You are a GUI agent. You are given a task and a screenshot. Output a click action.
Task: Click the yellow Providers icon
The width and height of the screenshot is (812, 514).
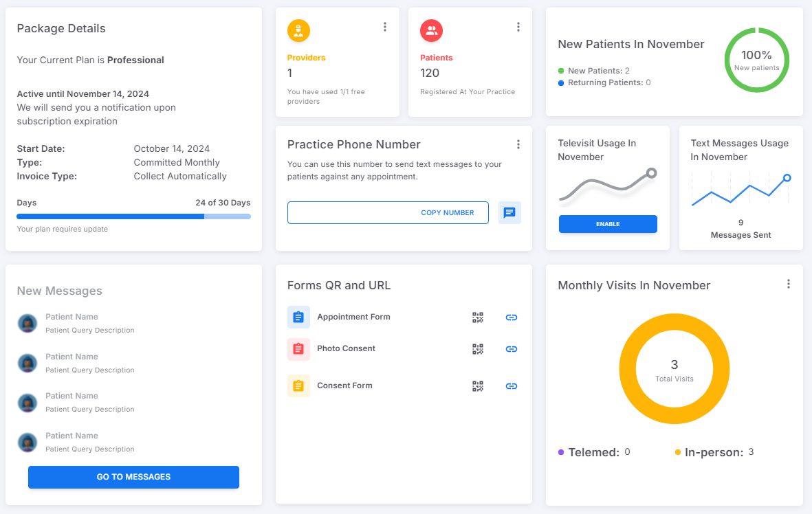298,30
